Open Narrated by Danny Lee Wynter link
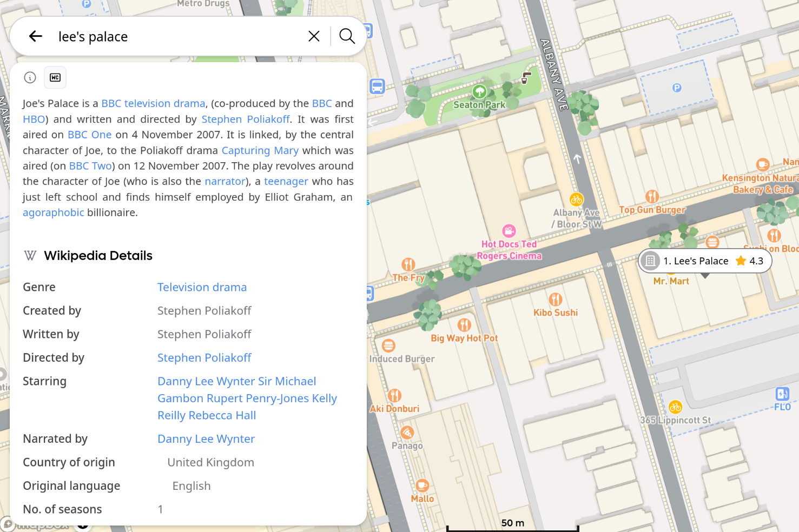 (x=206, y=439)
